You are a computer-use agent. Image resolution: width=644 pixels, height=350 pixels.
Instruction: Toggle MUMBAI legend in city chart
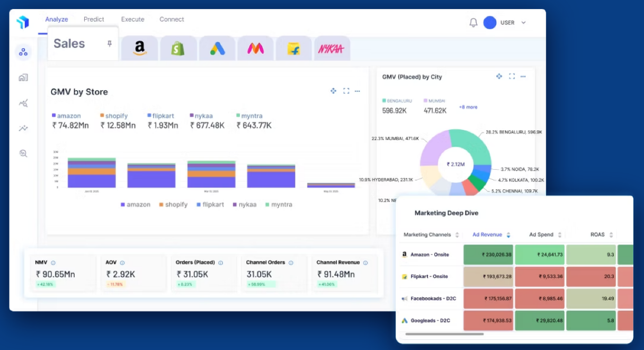click(435, 101)
